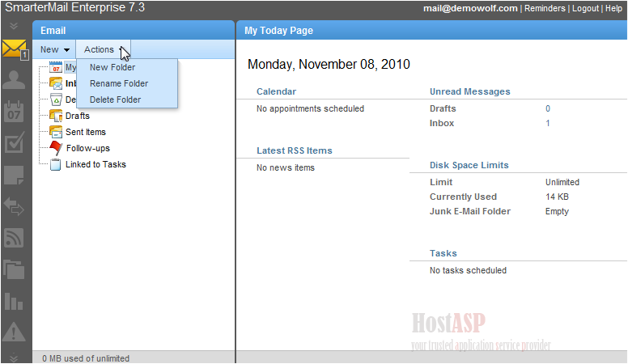Click the Tasks section heading
Screen dimensions: 628x364
[443, 253]
